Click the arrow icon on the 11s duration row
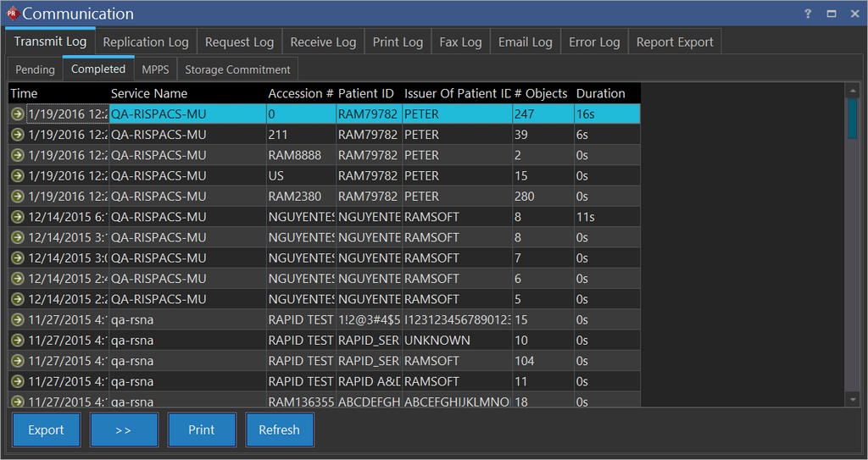Screen dimensions: 868x460 (17, 217)
